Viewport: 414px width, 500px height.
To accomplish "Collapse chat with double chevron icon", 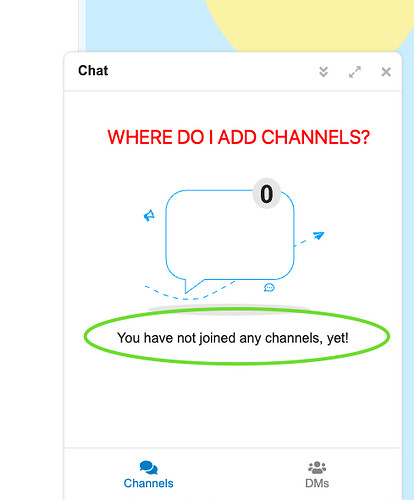I will tap(323, 72).
